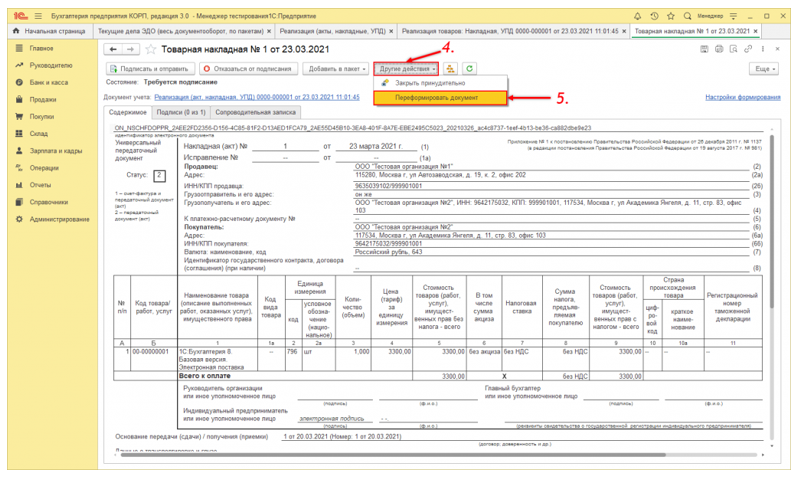Click the save diskette icon

pyautogui.click(x=704, y=49)
